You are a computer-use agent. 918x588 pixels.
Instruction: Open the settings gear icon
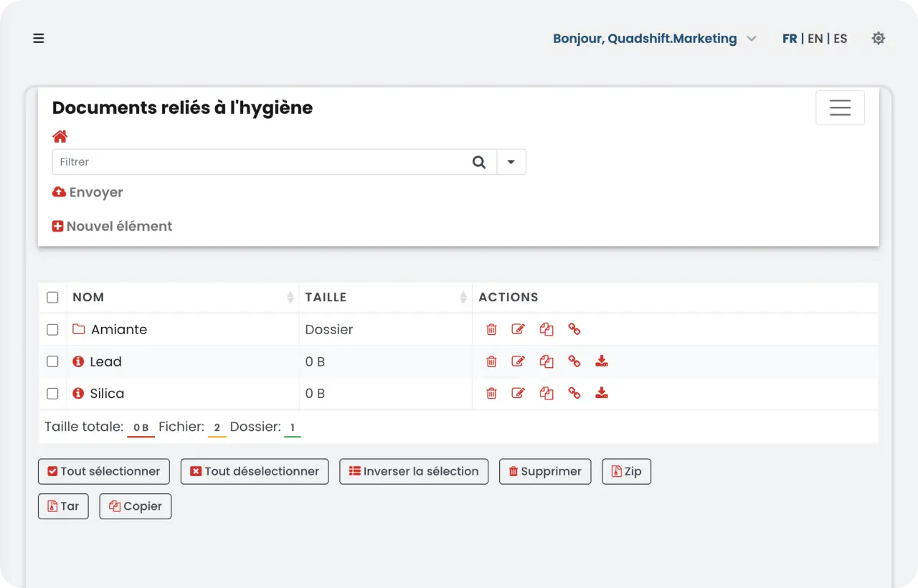878,38
